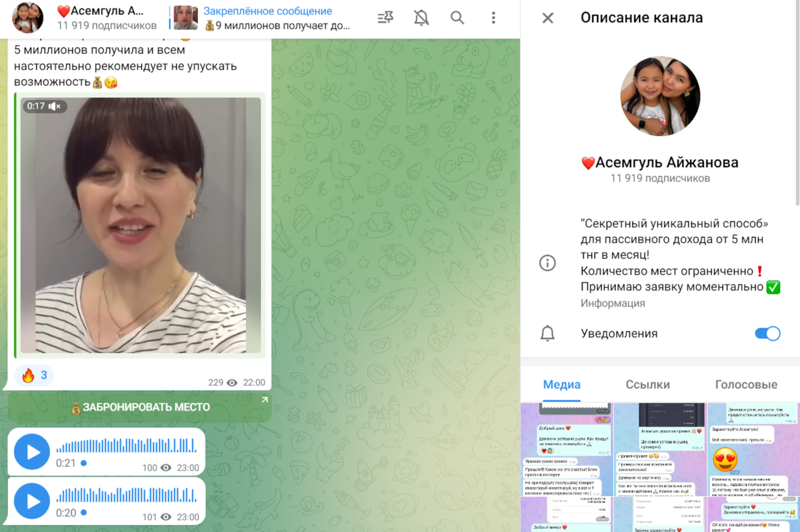Seek in the 0:20 voice message waveform
Image resolution: width=800 pixels, height=532 pixels.
[x=126, y=495]
